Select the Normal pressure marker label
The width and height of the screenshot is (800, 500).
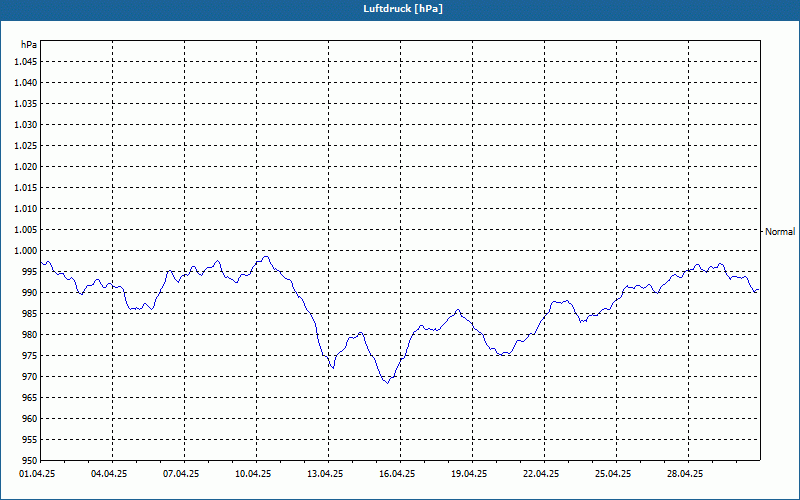click(x=780, y=232)
